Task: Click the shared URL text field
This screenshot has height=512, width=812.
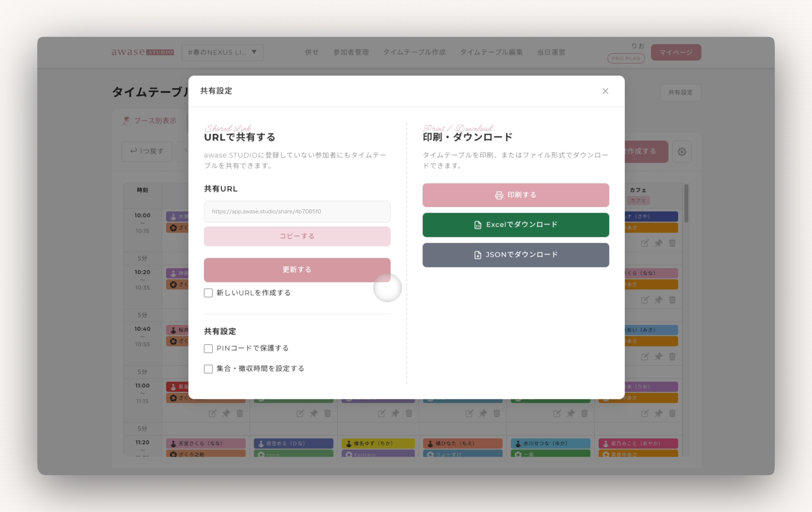Action: coord(297,211)
